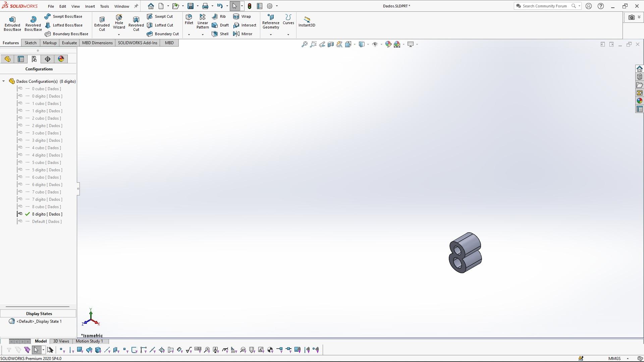Open the Hole Wizard
Image resolution: width=644 pixels, height=362 pixels.
[119, 21]
